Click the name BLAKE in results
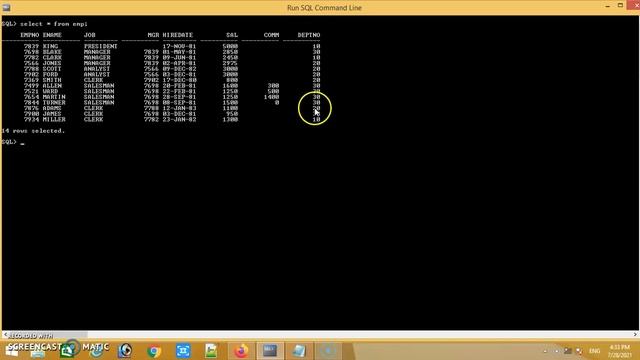Screen dimensions: 640x360 pos(52,52)
